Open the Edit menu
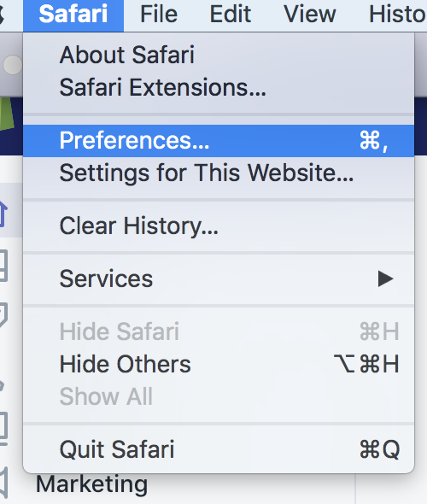Image resolution: width=427 pixels, height=504 pixels. pos(230,15)
